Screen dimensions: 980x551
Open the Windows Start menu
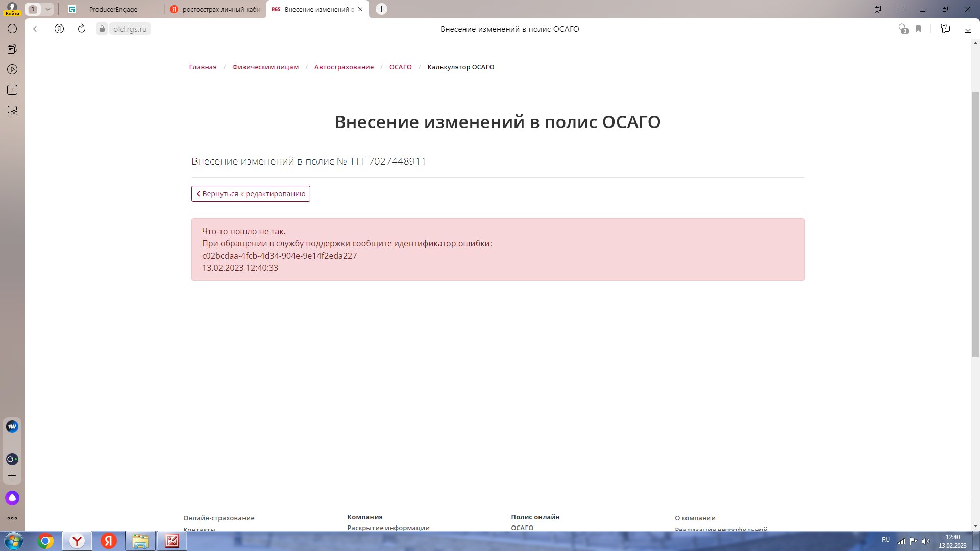coord(14,541)
